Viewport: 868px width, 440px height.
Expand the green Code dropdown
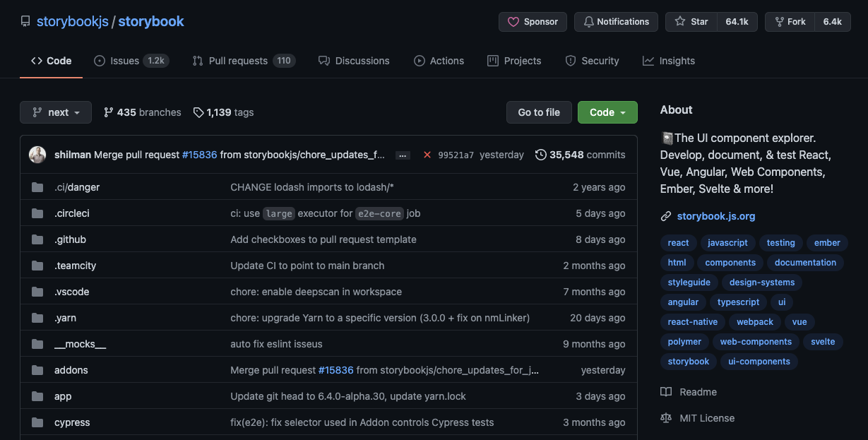607,112
